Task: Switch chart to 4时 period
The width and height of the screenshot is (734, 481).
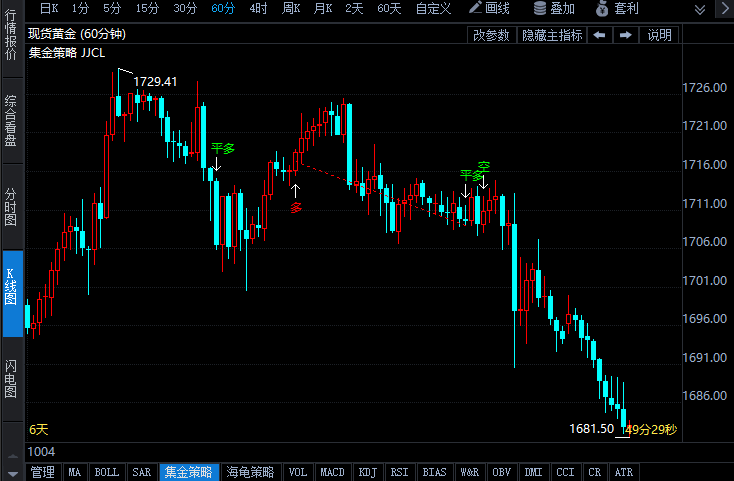Action: [x=258, y=8]
